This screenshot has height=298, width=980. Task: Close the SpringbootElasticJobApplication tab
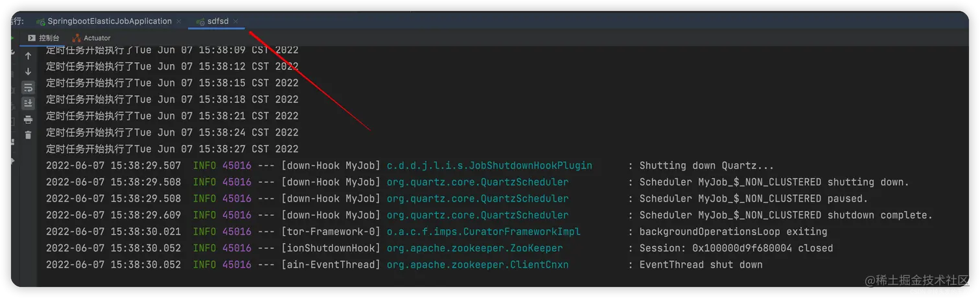(179, 21)
